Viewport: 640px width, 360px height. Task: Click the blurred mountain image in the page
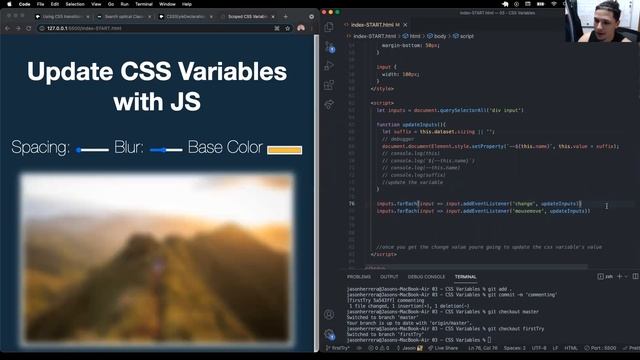click(x=157, y=259)
